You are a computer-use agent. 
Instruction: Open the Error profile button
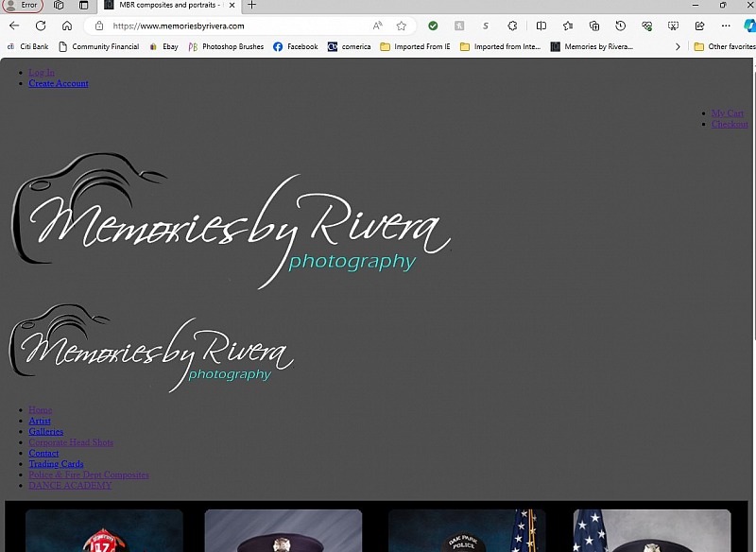pyautogui.click(x=23, y=6)
